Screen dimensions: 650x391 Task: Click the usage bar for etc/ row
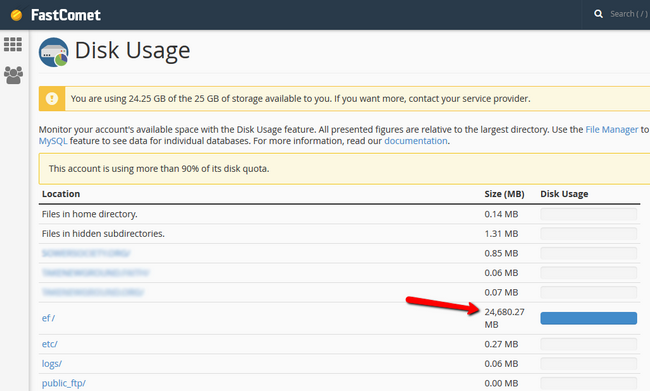(589, 344)
